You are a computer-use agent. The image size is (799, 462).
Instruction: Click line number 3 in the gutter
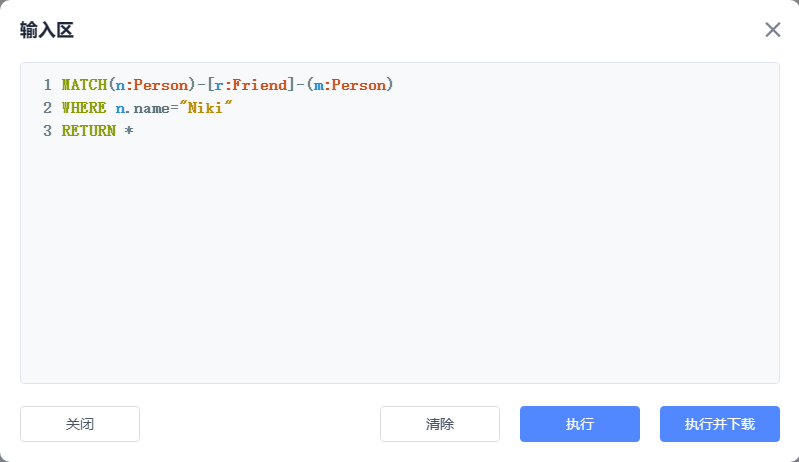tap(47, 131)
